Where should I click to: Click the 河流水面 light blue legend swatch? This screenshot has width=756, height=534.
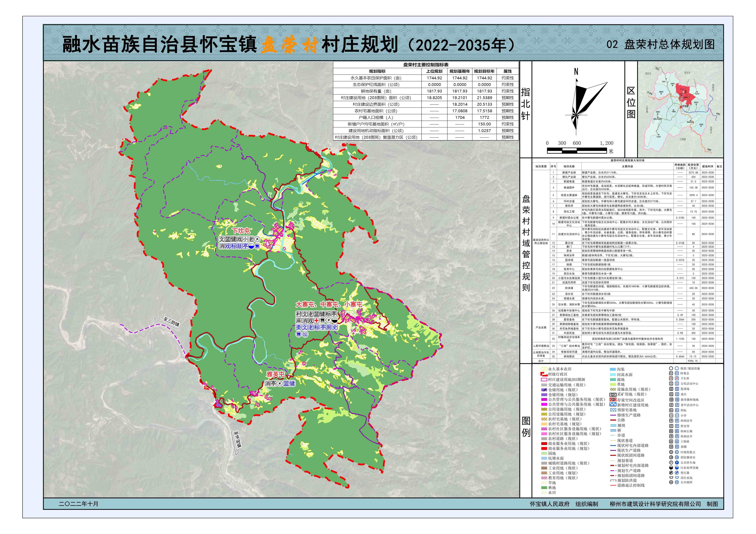point(613,375)
